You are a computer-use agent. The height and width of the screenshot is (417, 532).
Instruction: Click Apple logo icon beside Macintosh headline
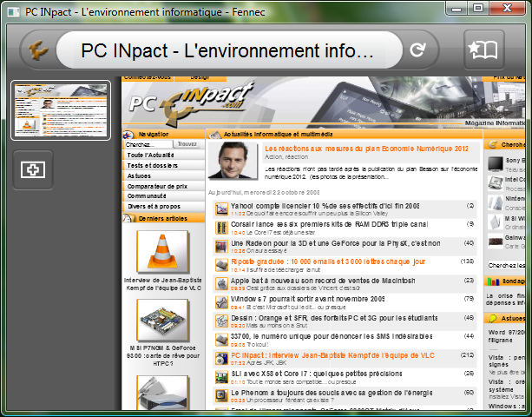[221, 284]
